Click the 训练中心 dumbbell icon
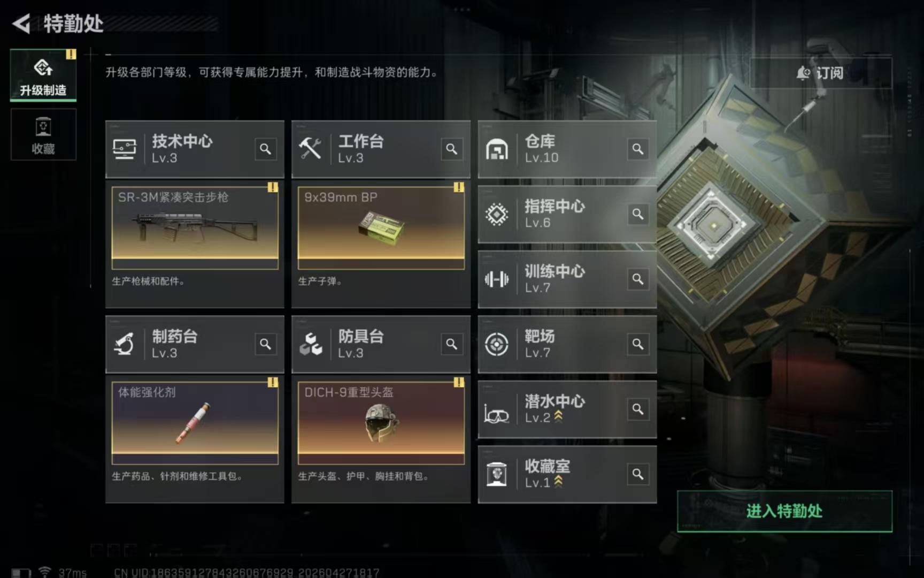The width and height of the screenshot is (924, 578). click(x=496, y=279)
